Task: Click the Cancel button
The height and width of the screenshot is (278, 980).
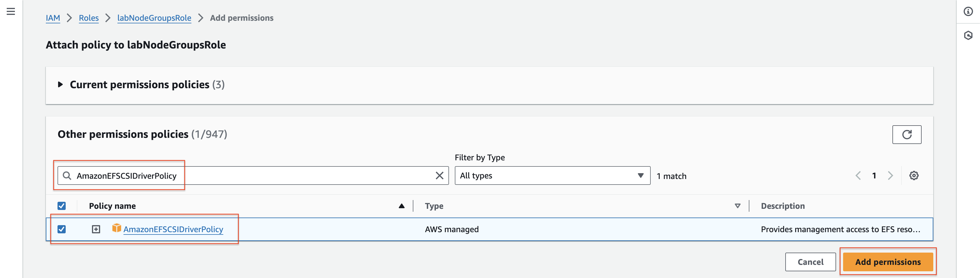Action: point(810,262)
